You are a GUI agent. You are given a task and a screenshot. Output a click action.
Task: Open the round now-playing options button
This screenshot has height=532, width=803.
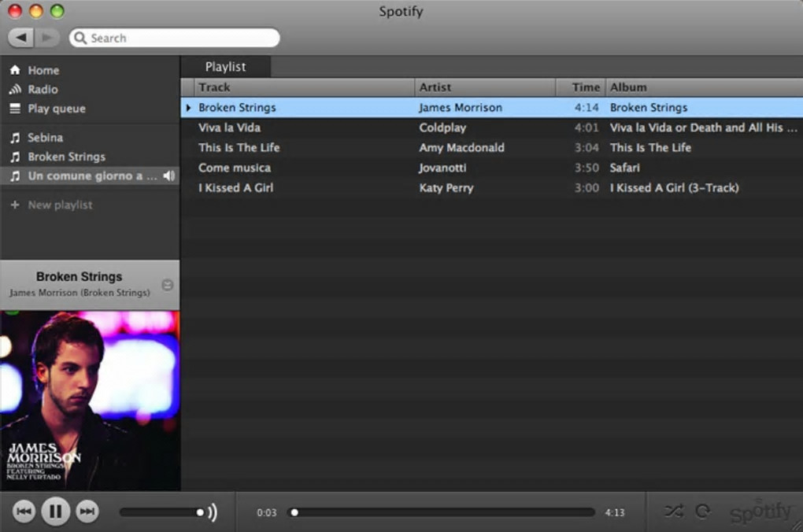[x=168, y=285]
